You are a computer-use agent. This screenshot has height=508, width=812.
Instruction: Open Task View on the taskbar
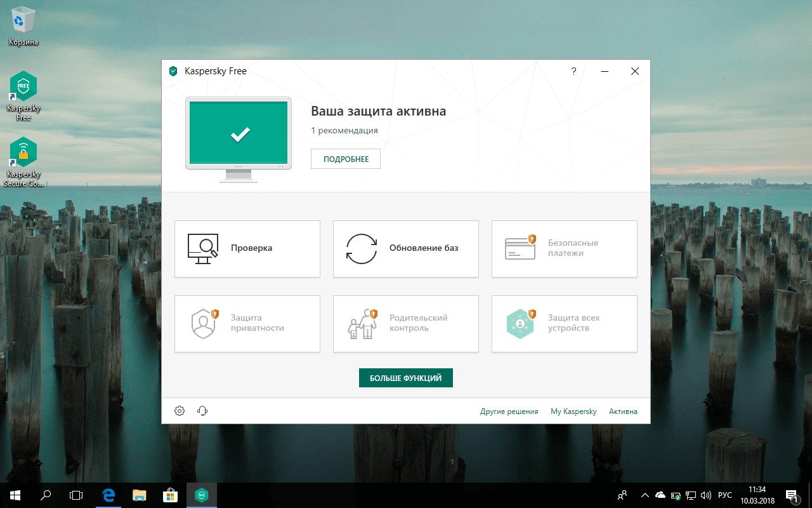point(76,495)
